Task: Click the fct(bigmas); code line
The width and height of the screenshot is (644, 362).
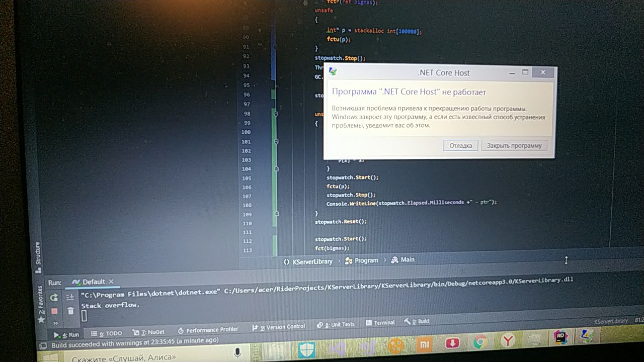Action: tap(332, 248)
